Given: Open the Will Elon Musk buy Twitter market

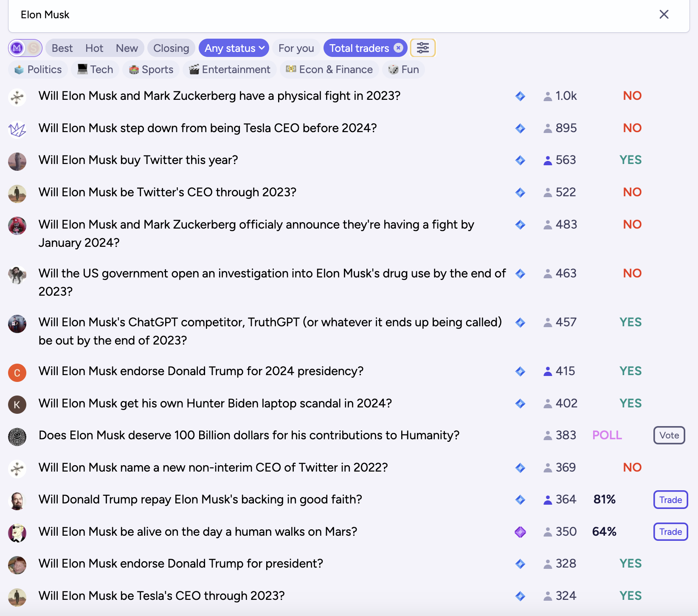Looking at the screenshot, I should (138, 160).
